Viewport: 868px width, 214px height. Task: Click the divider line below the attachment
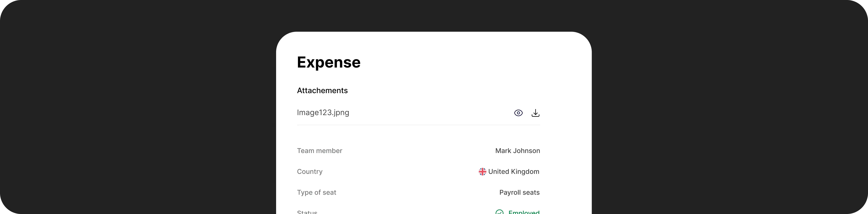[x=418, y=125]
